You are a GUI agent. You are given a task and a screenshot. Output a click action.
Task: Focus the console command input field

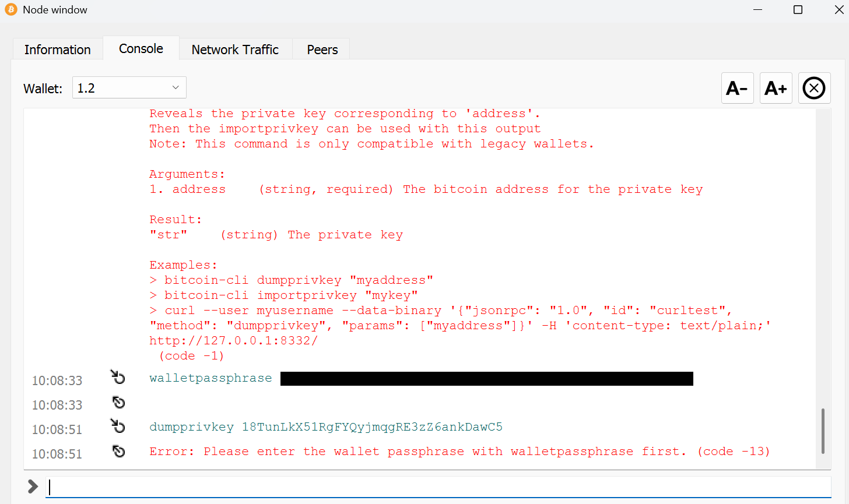click(x=437, y=487)
